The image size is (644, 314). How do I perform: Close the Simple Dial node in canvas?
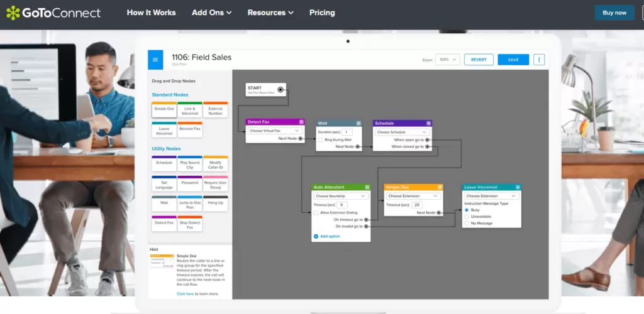pos(440,187)
